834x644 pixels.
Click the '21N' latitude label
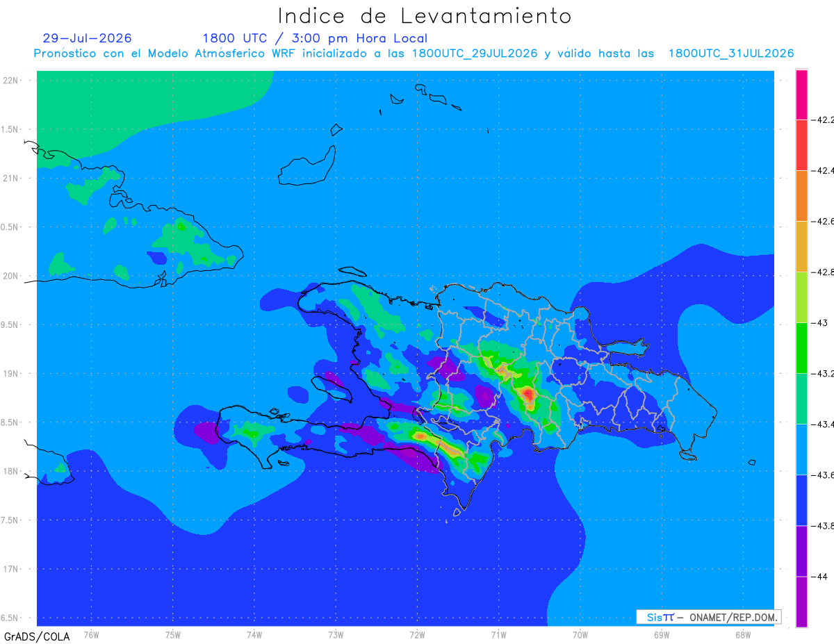click(11, 179)
